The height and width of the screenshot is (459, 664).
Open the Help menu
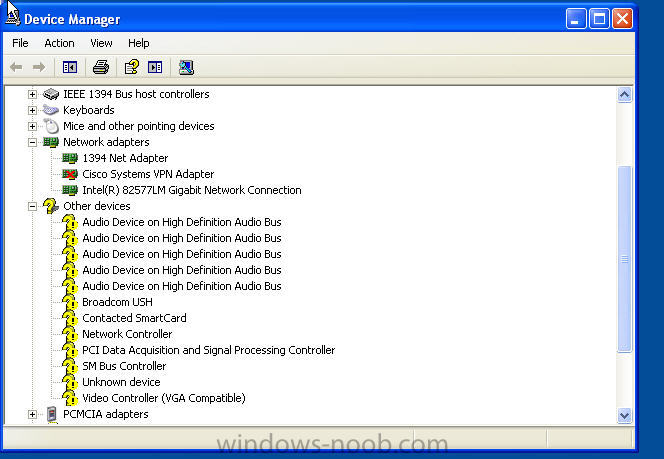click(x=139, y=43)
